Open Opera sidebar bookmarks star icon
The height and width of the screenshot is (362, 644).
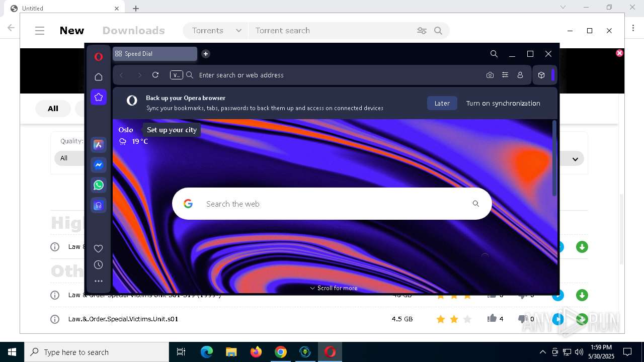click(x=99, y=97)
